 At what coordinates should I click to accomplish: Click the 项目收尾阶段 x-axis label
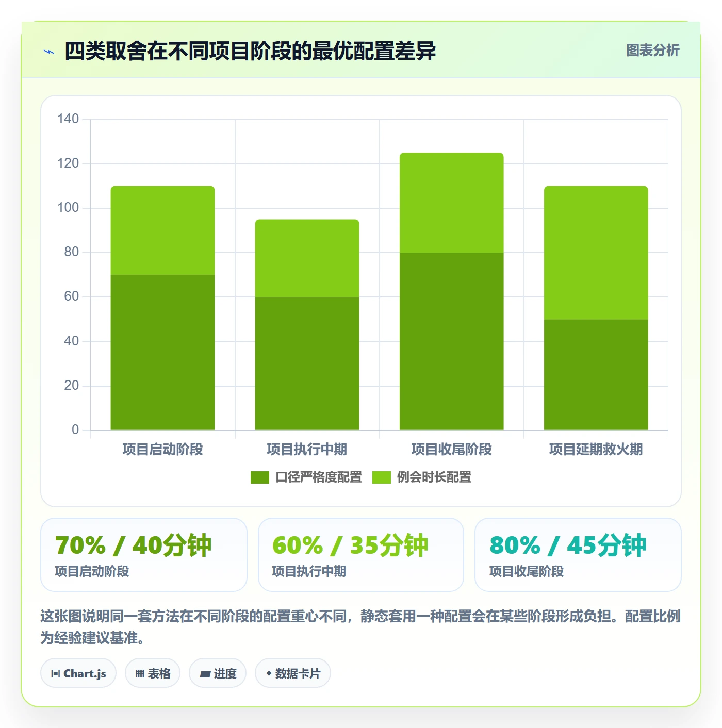[x=451, y=450]
